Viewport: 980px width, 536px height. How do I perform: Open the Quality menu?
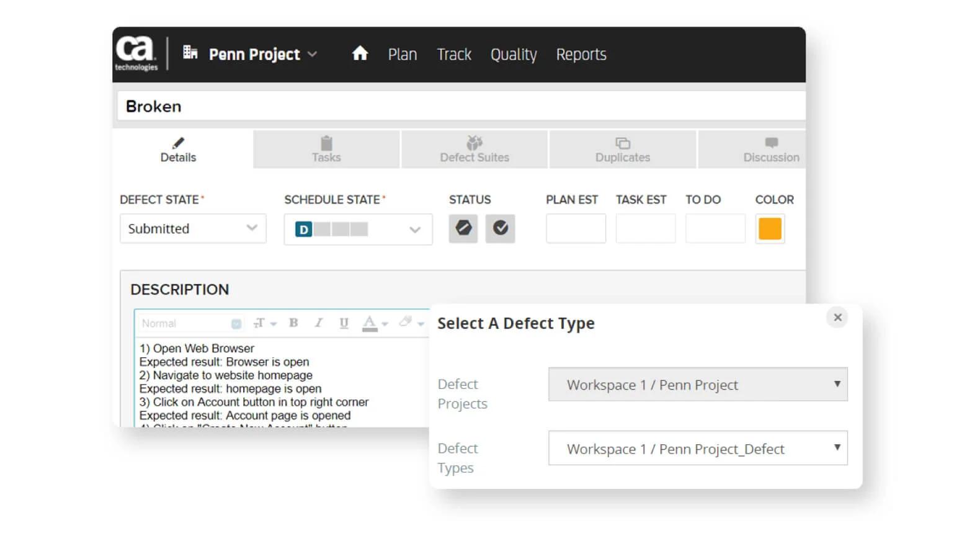tap(514, 55)
